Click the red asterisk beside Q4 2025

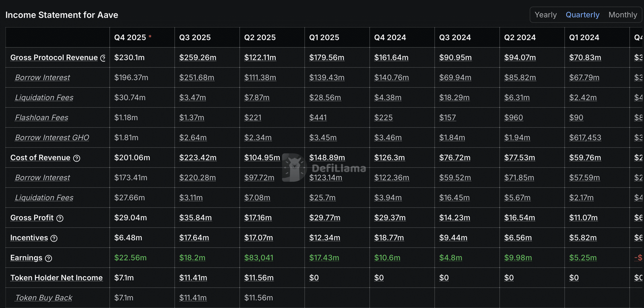tap(150, 37)
